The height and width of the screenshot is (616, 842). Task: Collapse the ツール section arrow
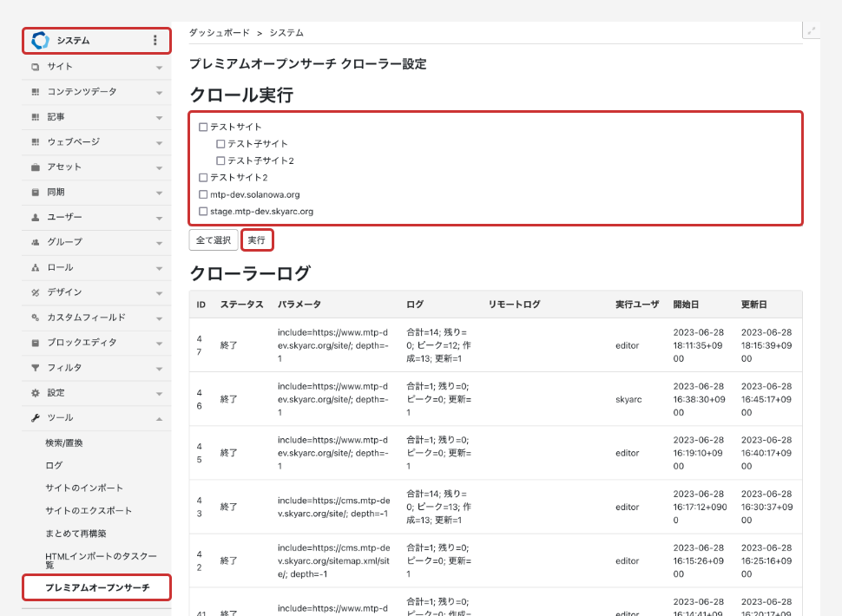(159, 418)
